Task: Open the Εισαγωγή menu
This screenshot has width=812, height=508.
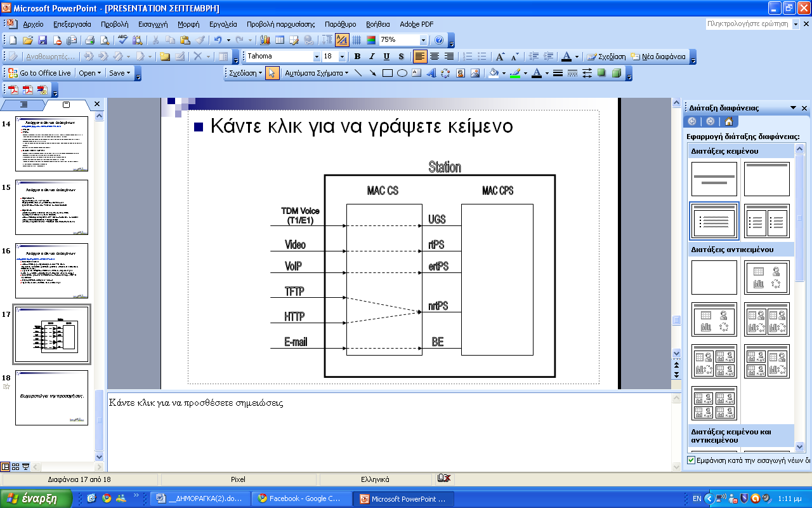Action: (x=153, y=24)
